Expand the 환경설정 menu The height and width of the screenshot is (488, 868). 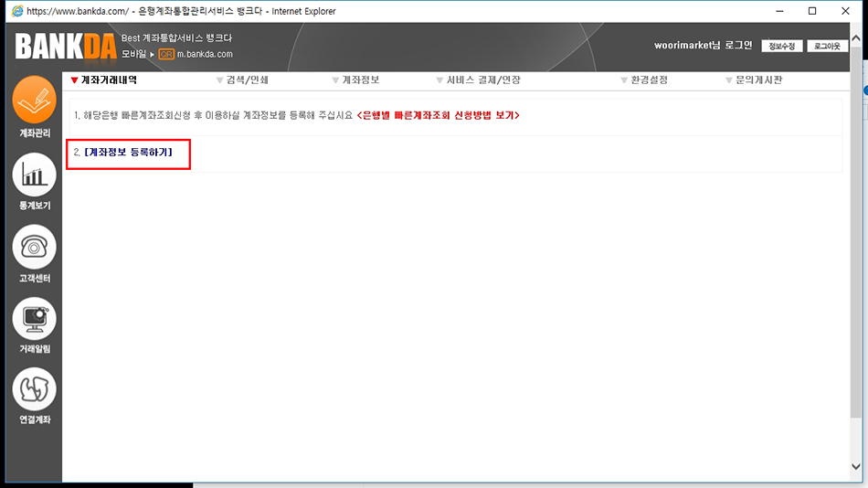coord(644,80)
